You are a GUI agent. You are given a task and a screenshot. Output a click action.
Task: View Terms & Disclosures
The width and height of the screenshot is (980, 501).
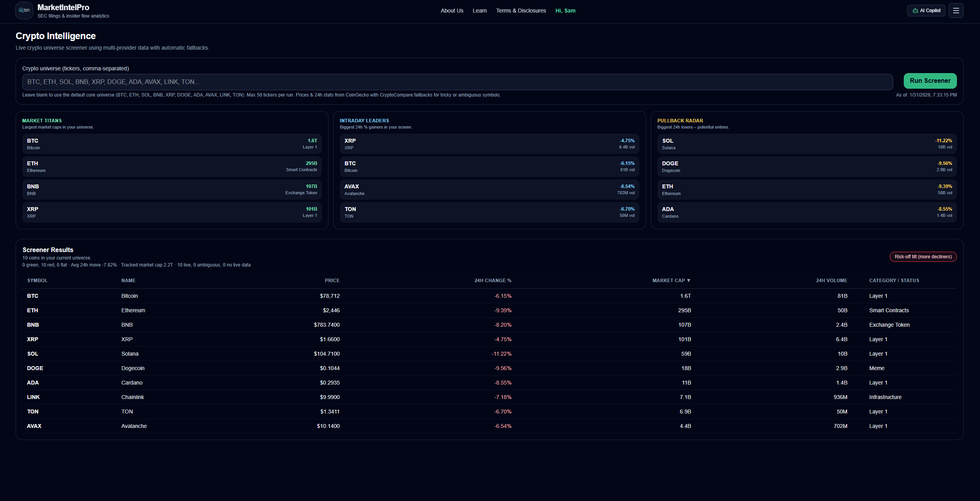coord(521,11)
